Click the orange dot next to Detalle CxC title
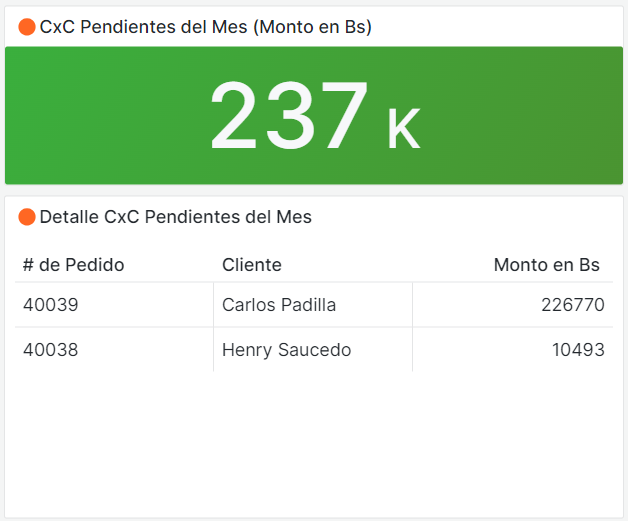This screenshot has height=521, width=628. pos(27,217)
